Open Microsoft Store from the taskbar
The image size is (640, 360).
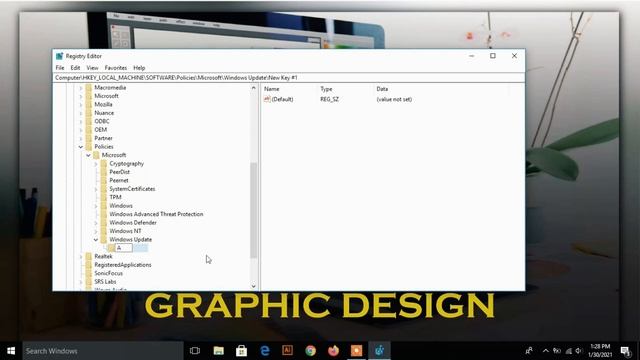[241, 351]
